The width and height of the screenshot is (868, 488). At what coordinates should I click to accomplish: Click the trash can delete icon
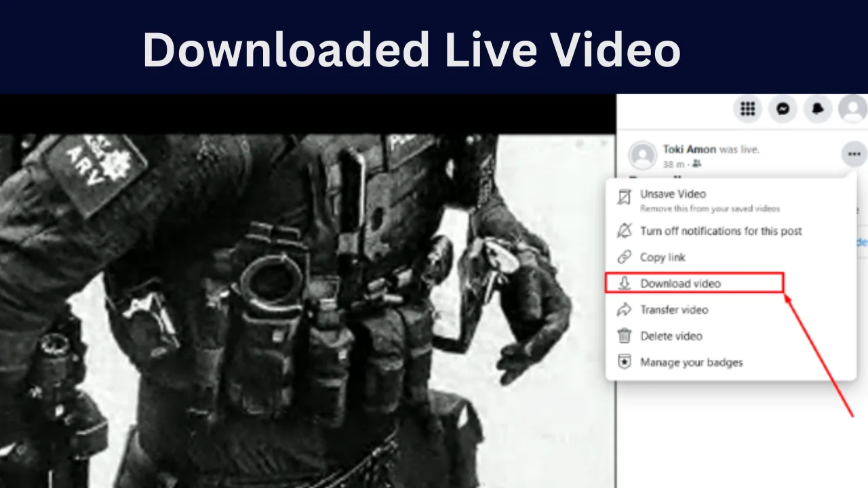point(624,336)
